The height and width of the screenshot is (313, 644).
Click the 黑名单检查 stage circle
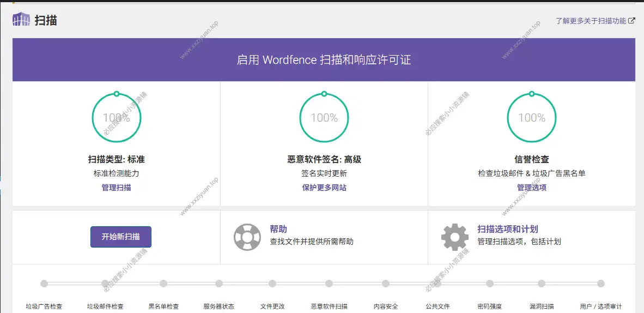pos(163,284)
